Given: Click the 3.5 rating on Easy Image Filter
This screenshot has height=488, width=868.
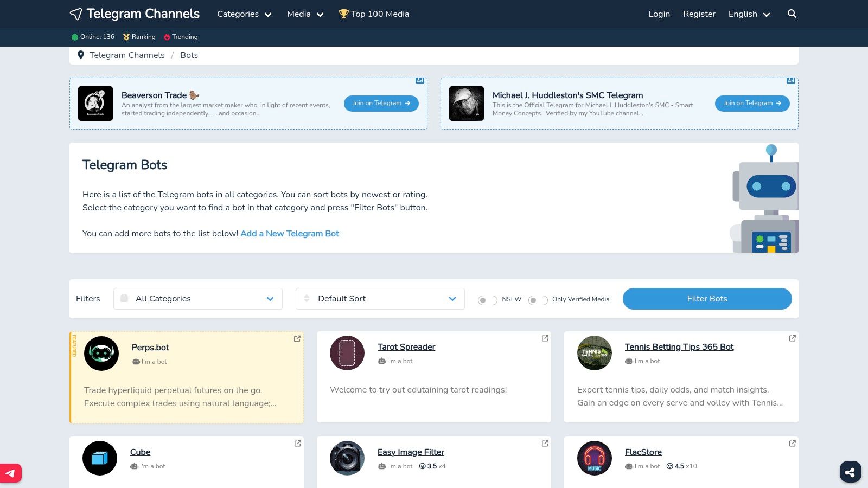Looking at the screenshot, I should tap(432, 466).
